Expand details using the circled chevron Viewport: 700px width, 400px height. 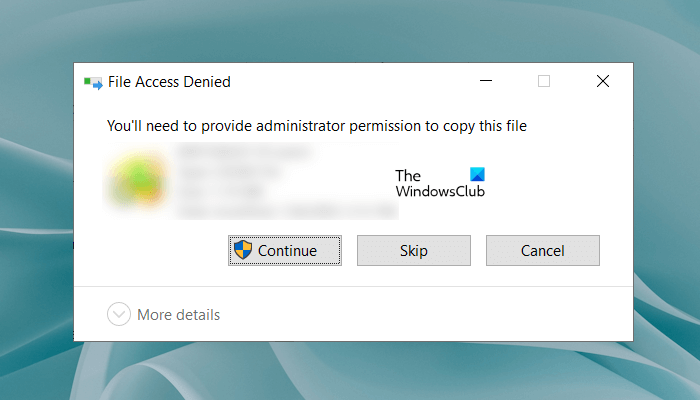(x=119, y=315)
